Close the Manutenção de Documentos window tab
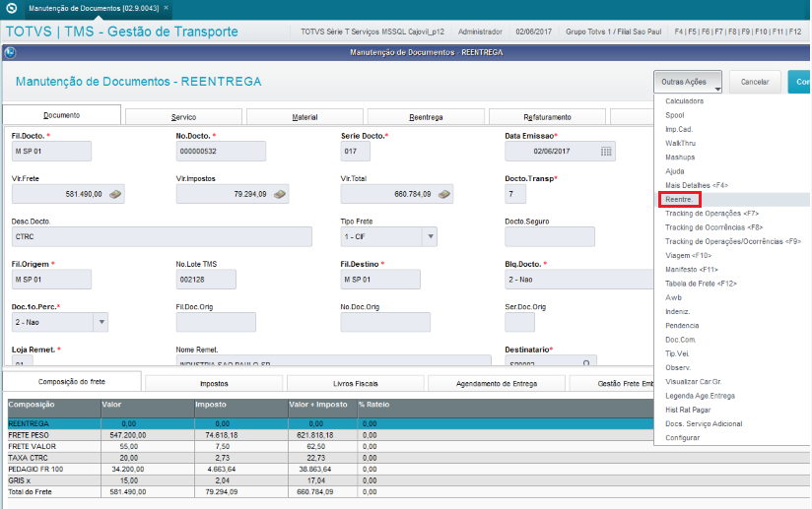This screenshot has height=509, width=812. point(166,8)
